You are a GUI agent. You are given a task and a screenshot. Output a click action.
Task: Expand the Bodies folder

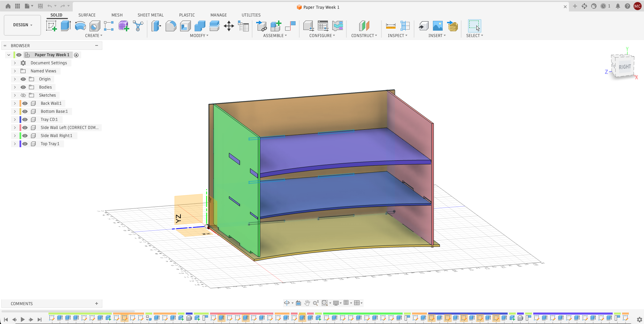tap(15, 87)
